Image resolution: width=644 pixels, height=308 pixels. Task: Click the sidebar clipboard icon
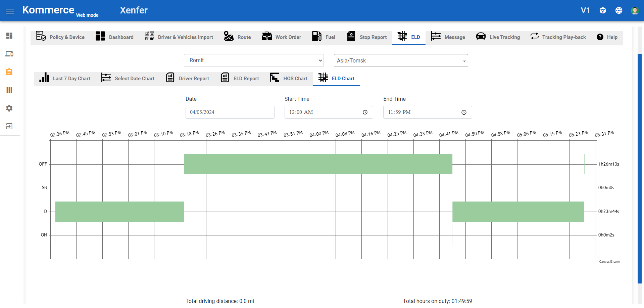point(9,72)
